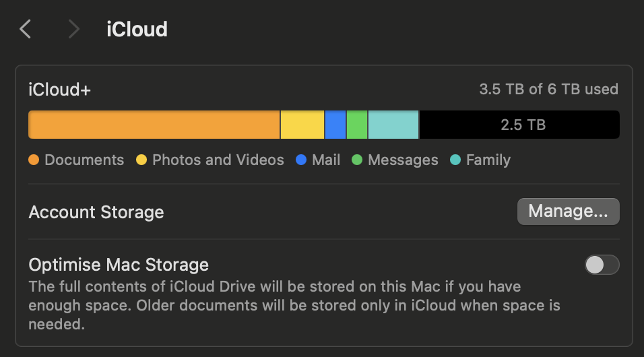Click the green Messages legend dot
The image size is (644, 357).
pos(357,160)
